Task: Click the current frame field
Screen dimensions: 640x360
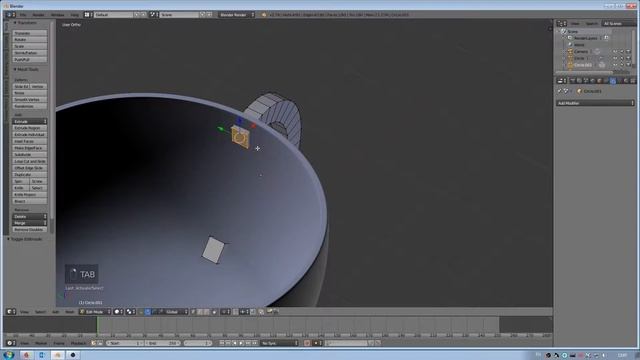Action: tap(198, 343)
